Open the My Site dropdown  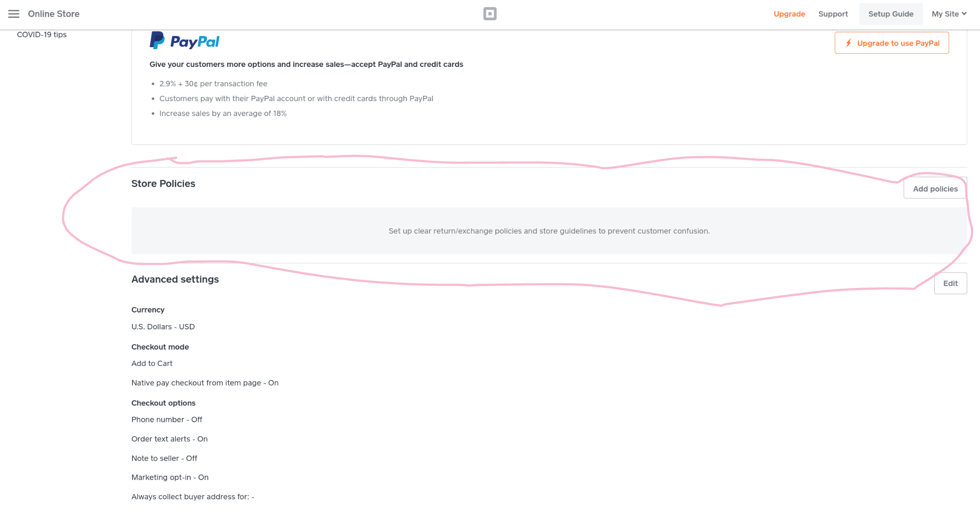pos(949,14)
